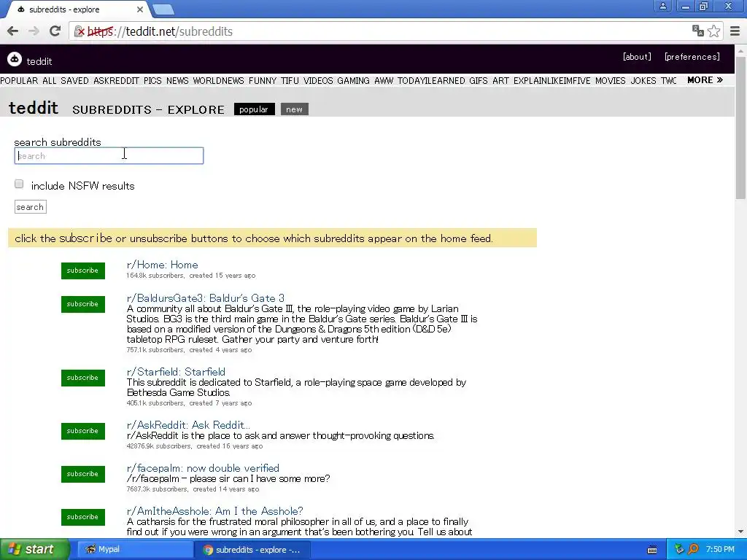The width and height of the screenshot is (747, 560).
Task: Open r/AskReddit: Ask Reddit... link
Action: click(188, 425)
